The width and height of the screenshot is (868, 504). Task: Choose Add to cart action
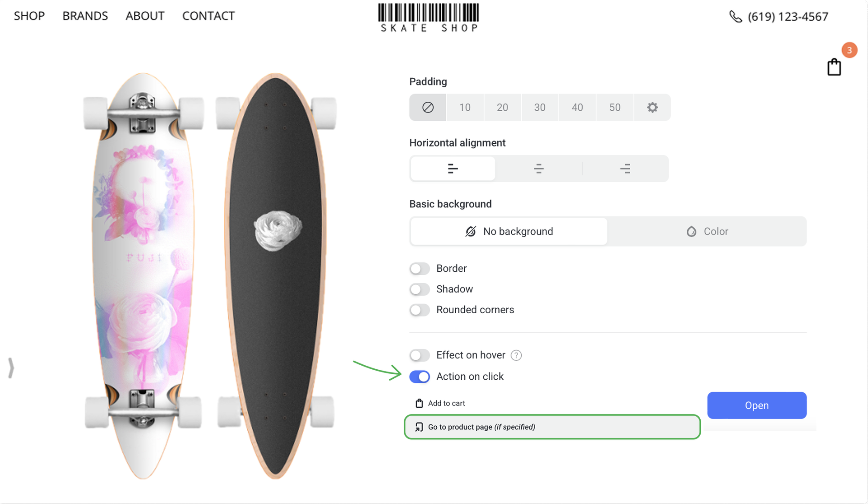[x=446, y=403]
